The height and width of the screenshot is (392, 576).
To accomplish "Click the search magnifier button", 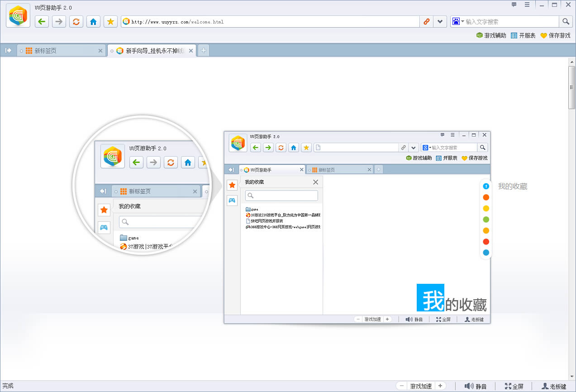I will [566, 22].
